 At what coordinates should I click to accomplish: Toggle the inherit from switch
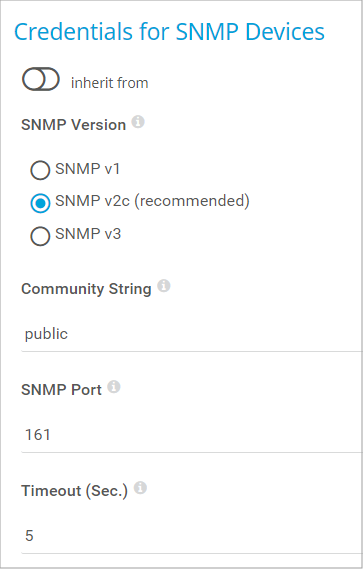[x=41, y=79]
